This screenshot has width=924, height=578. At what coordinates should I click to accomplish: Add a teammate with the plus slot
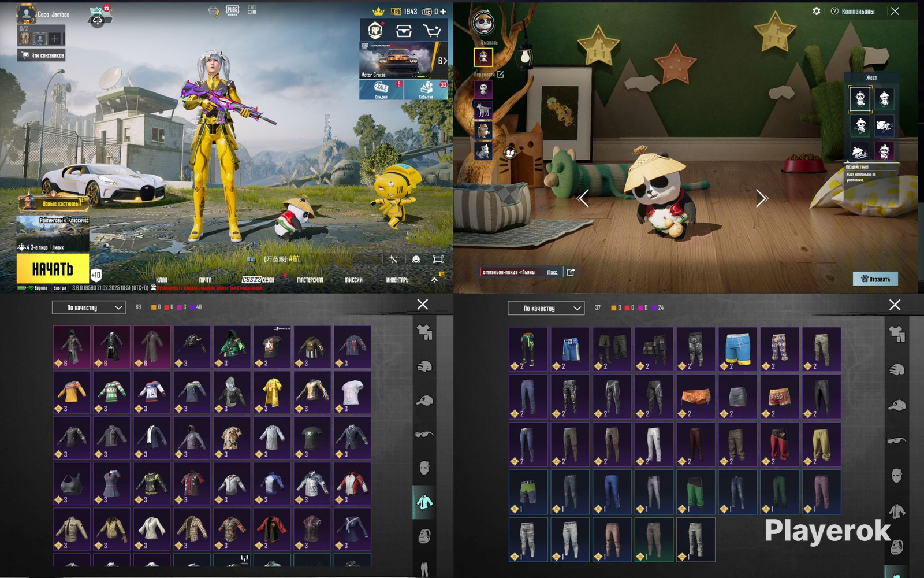coord(55,39)
